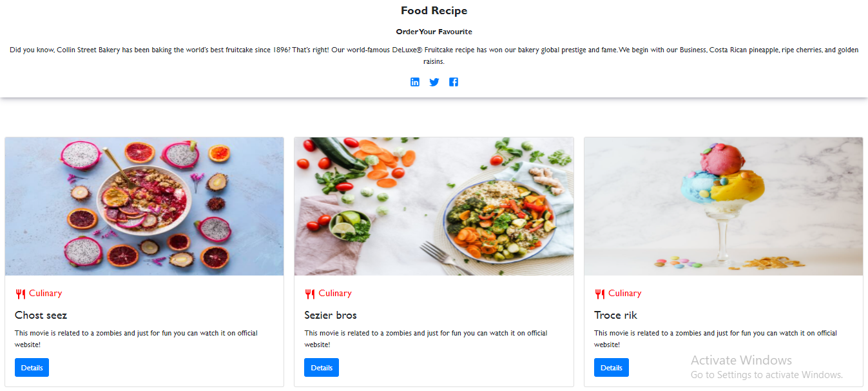Select the dragon fruit bowl image
This screenshot has width=868, height=391.
tap(144, 206)
